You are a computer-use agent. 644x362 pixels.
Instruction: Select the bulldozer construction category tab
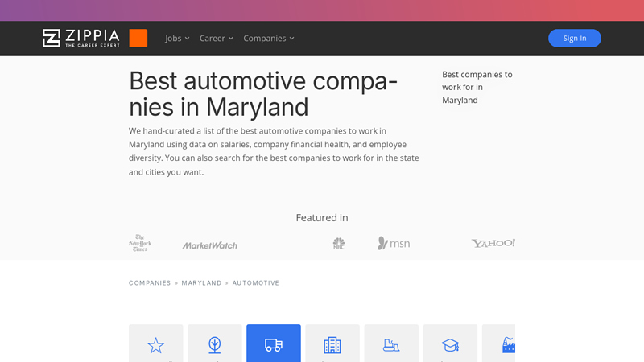click(x=391, y=343)
